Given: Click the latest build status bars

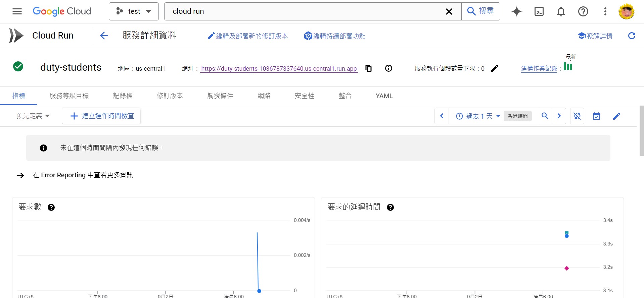Looking at the screenshot, I should point(568,66).
